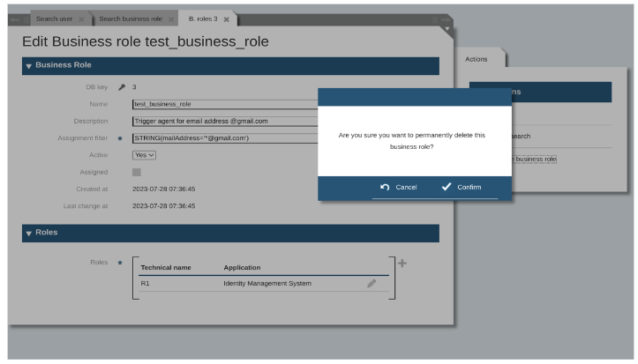638x364 pixels.
Task: Collapse the Business Role section
Action: point(29,66)
